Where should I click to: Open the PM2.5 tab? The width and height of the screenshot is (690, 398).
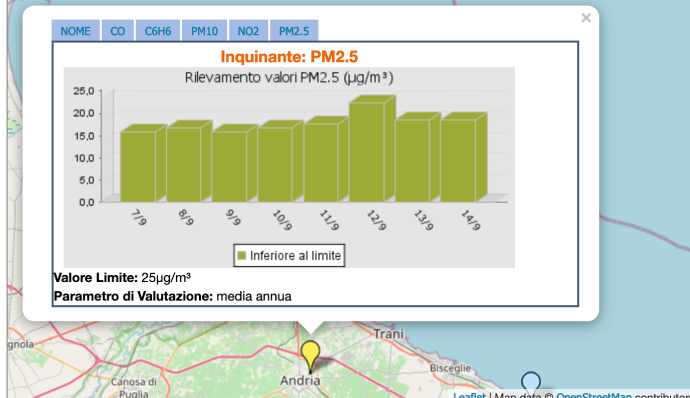pos(294,31)
